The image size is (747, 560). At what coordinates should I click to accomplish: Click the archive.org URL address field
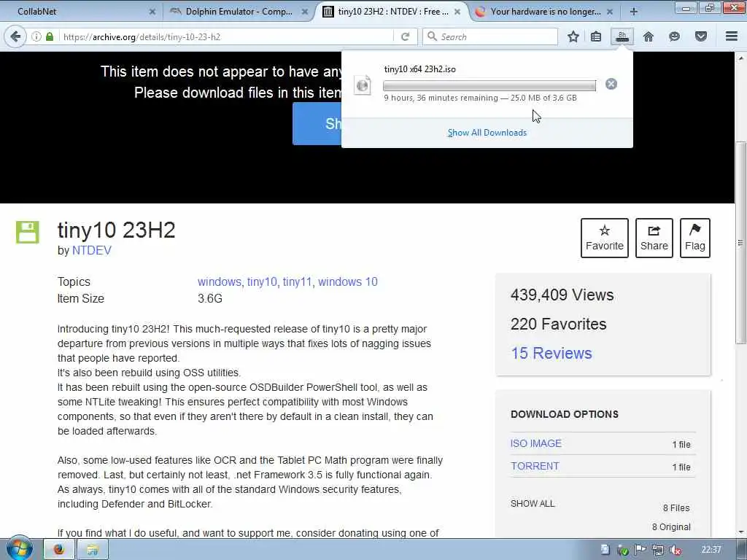tap(226, 36)
